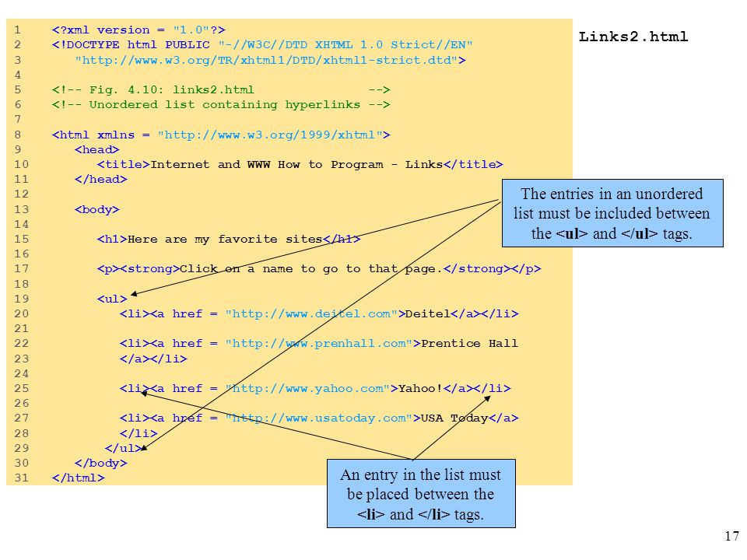The height and width of the screenshot is (560, 747).
Task: Click the html xmlns opening tag line
Action: (x=221, y=135)
